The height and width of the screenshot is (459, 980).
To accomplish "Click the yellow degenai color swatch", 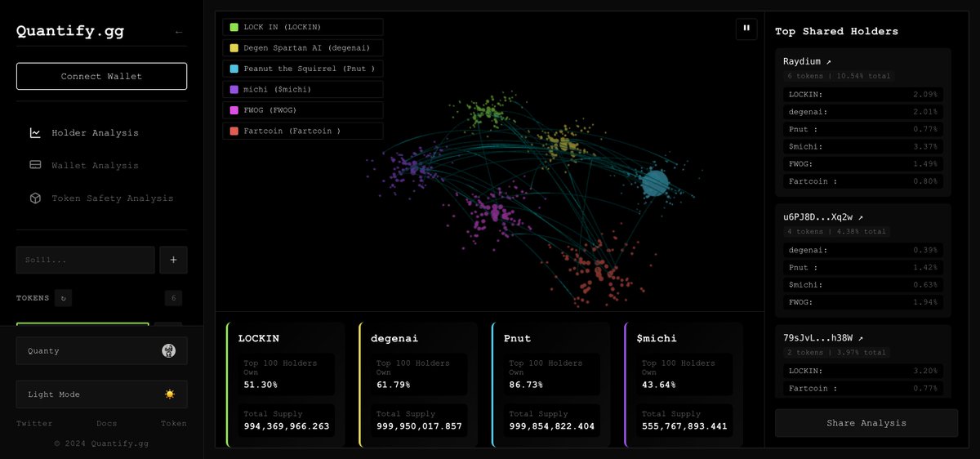I will tap(234, 48).
